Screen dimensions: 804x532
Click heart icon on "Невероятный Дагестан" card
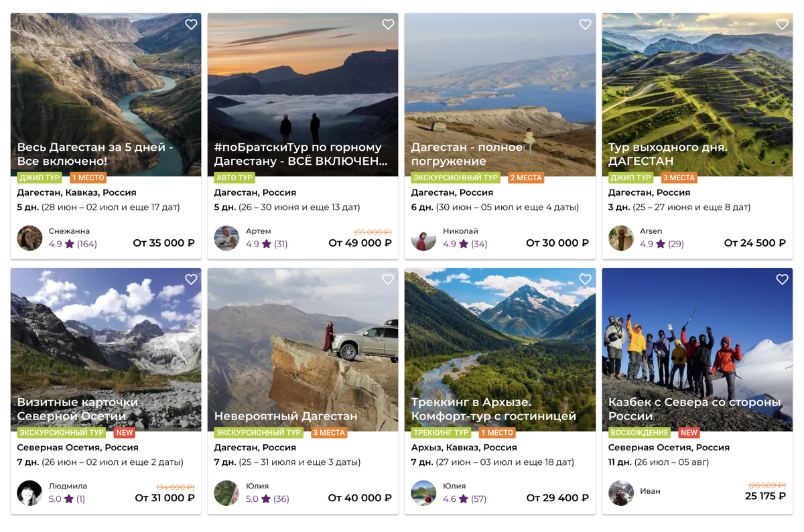pos(388,279)
